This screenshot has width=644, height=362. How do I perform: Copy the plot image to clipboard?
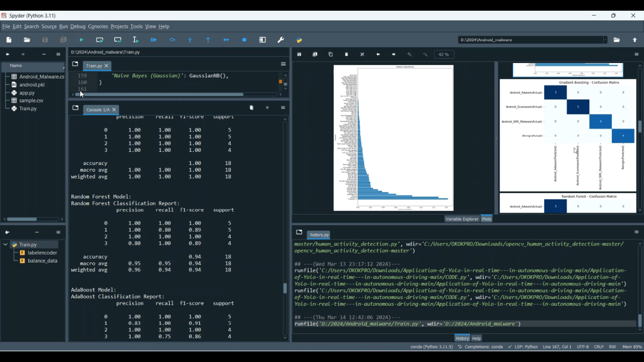[331, 54]
